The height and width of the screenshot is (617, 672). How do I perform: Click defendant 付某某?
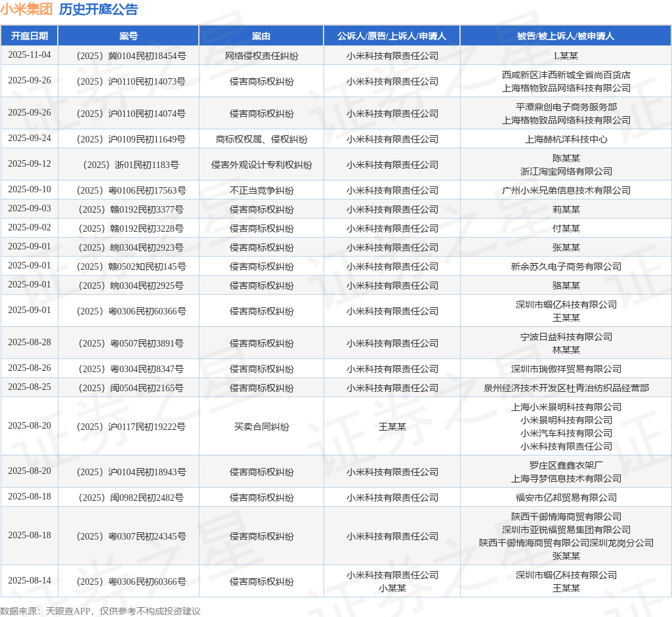point(566,228)
